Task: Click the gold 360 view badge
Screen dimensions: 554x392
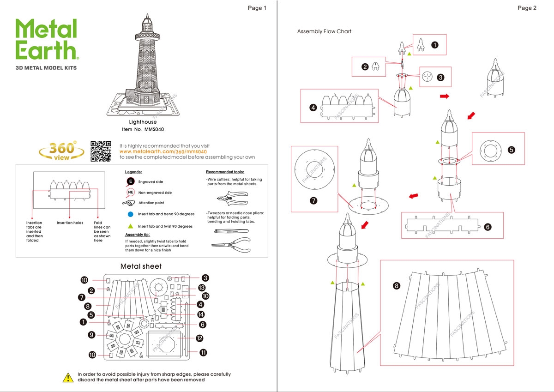Action: coord(61,151)
